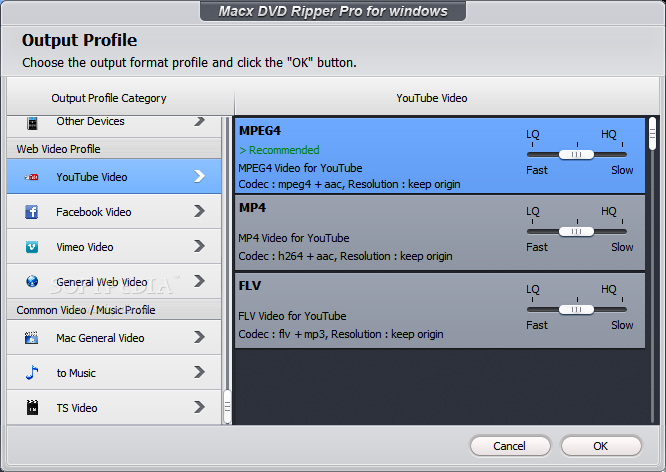The width and height of the screenshot is (666, 472).
Task: Click the to Music note icon
Action: [32, 373]
